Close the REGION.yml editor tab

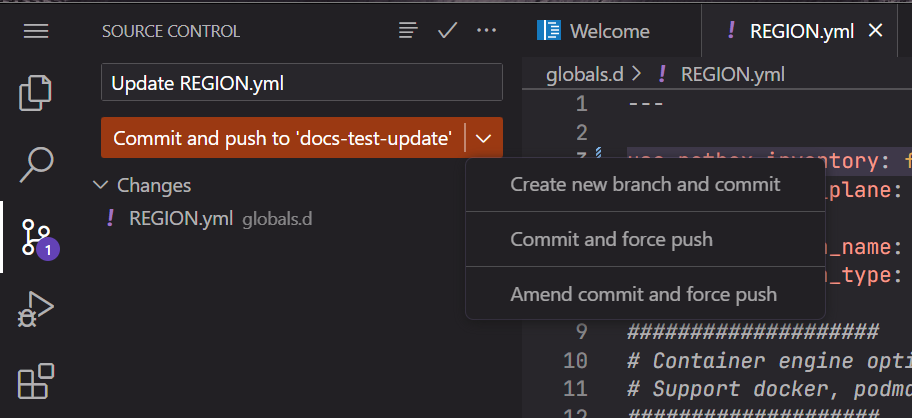(875, 31)
